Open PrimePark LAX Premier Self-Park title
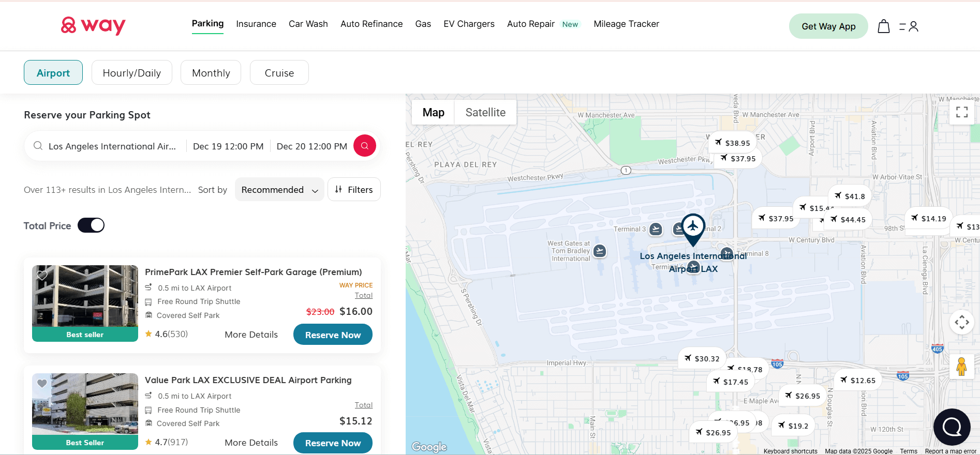This screenshot has height=455, width=980. pyautogui.click(x=253, y=272)
